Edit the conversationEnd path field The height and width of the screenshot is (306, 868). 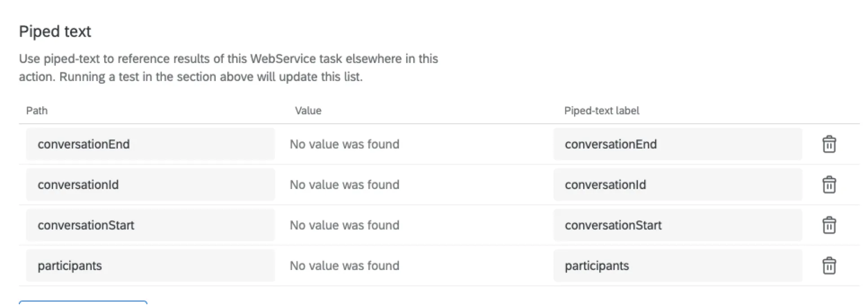coord(151,144)
